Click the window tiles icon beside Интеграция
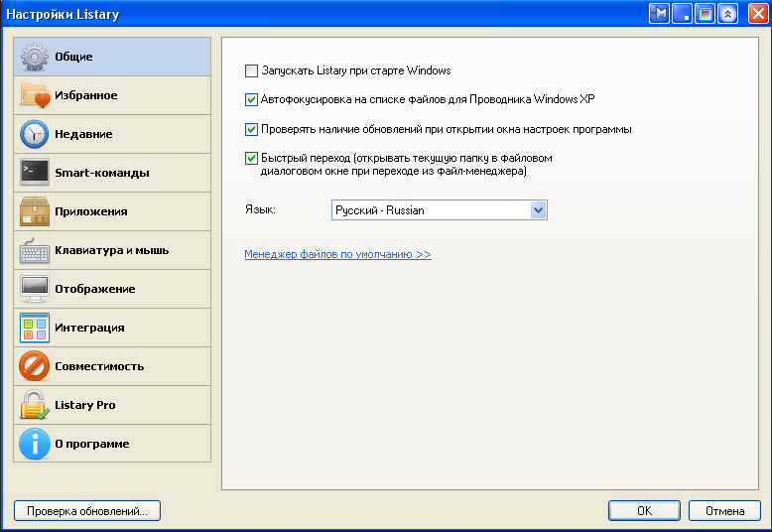Image resolution: width=772 pixels, height=532 pixels. click(x=35, y=328)
